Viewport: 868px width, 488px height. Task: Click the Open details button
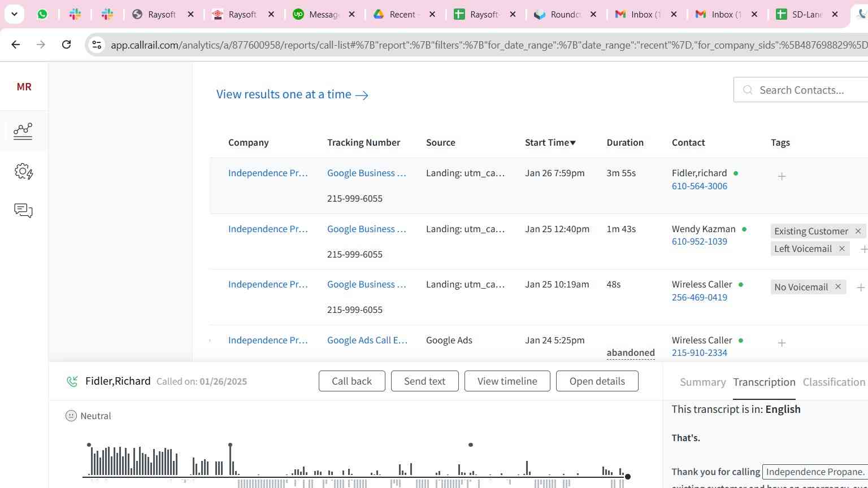tap(597, 381)
